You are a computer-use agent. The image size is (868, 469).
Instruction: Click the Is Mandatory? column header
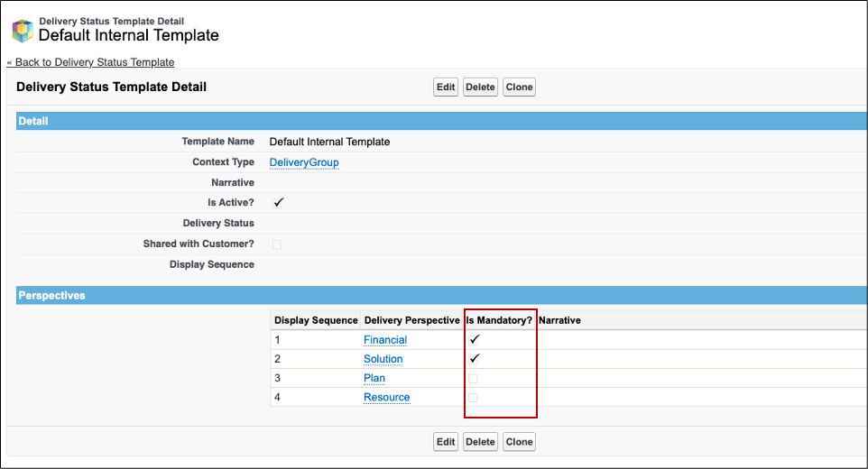click(499, 320)
